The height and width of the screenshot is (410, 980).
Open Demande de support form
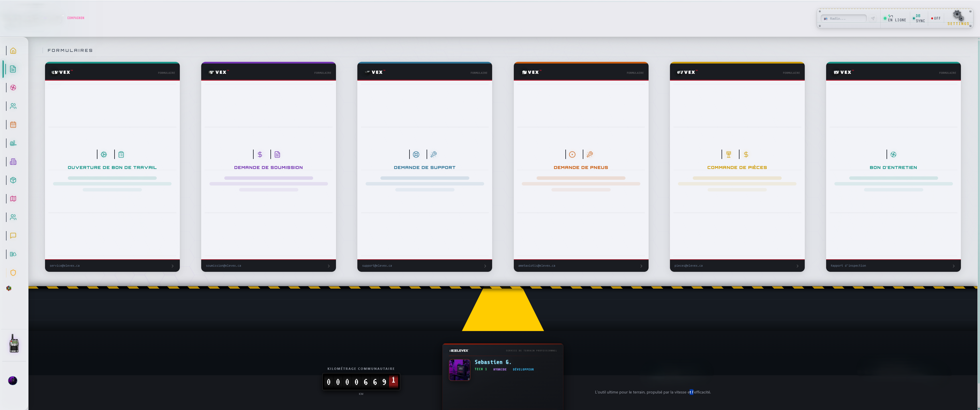point(425,167)
